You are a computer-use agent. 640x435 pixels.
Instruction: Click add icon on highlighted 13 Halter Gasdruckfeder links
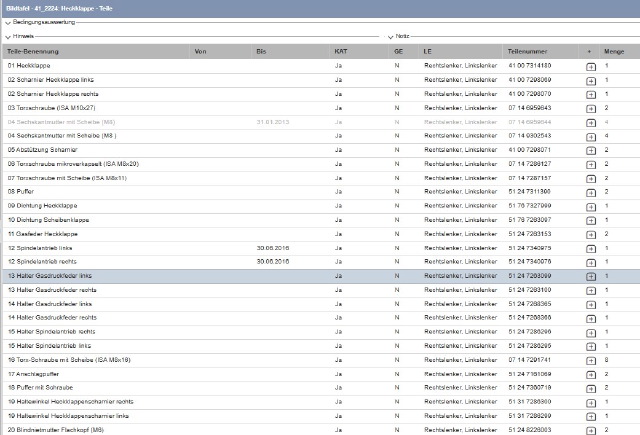point(591,277)
